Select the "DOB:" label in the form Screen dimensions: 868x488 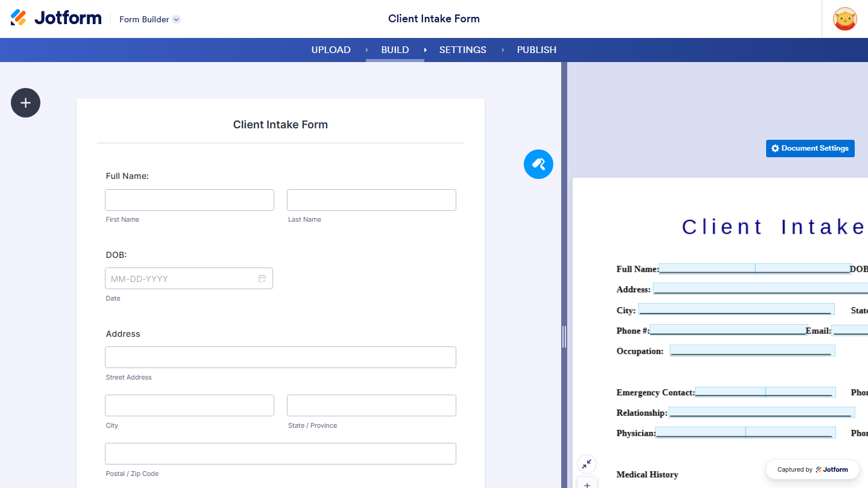click(x=116, y=255)
